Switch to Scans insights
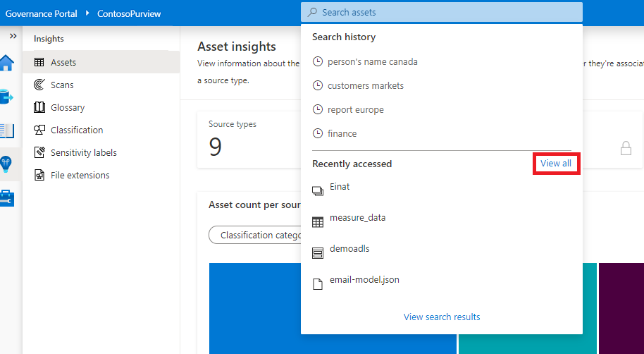 click(x=62, y=85)
